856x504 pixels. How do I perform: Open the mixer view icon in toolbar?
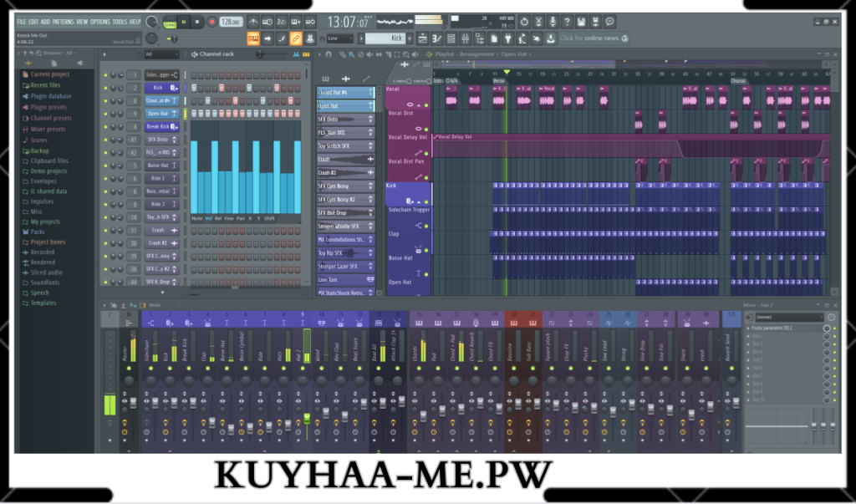pos(465,38)
